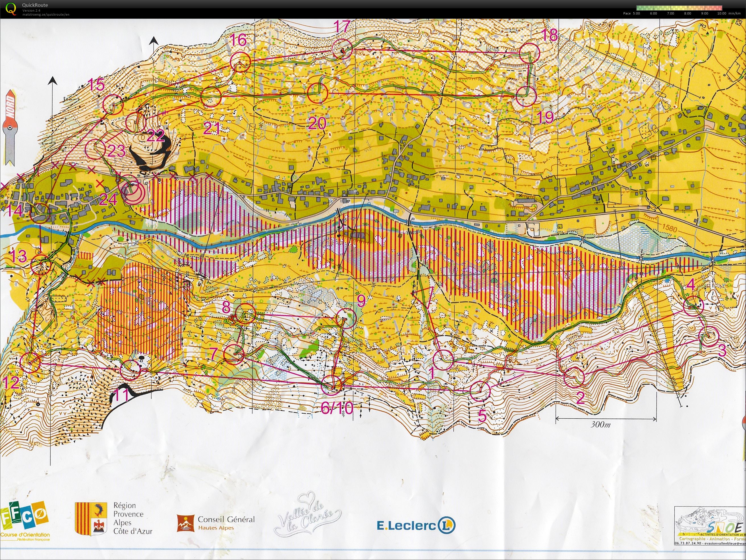Click the '5:00' pace legend value
Image resolution: width=746 pixels, height=560 pixels.
pyautogui.click(x=636, y=13)
